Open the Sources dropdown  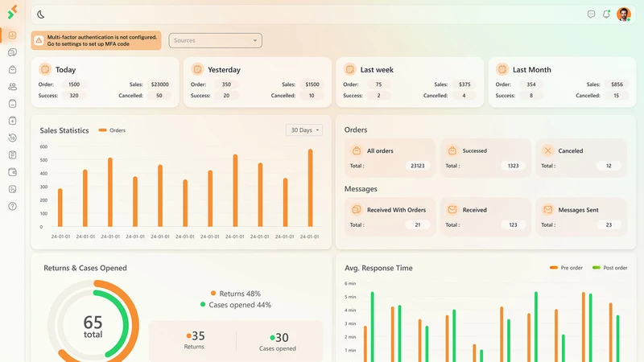[215, 40]
